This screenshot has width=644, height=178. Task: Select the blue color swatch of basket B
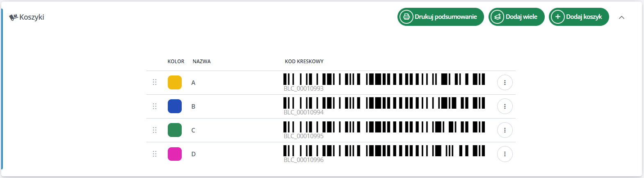tap(175, 106)
